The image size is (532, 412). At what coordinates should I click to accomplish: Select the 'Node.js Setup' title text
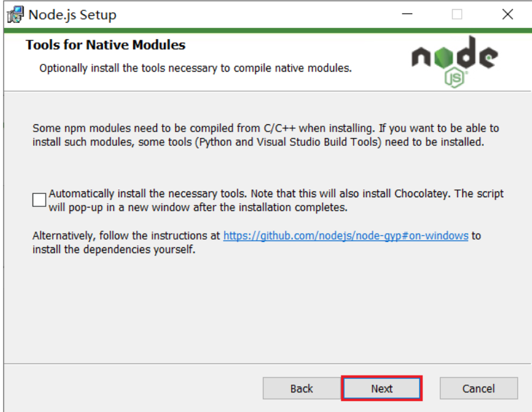72,14
